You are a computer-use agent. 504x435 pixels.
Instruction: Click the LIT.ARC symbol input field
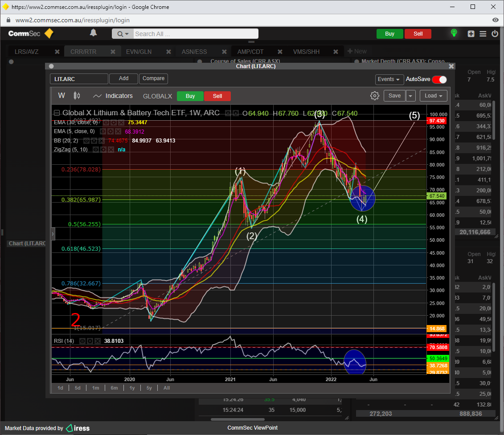(x=79, y=79)
